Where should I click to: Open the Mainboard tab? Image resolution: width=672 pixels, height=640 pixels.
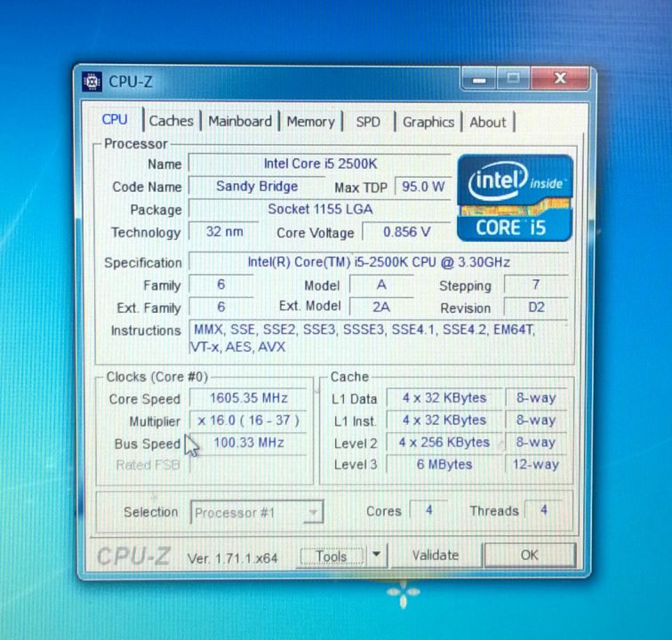coord(240,121)
